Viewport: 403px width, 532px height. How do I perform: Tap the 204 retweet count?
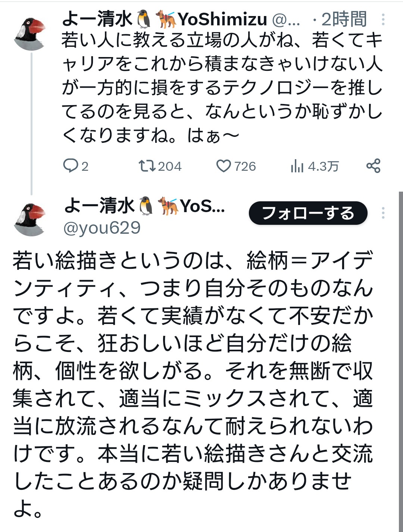click(x=170, y=166)
